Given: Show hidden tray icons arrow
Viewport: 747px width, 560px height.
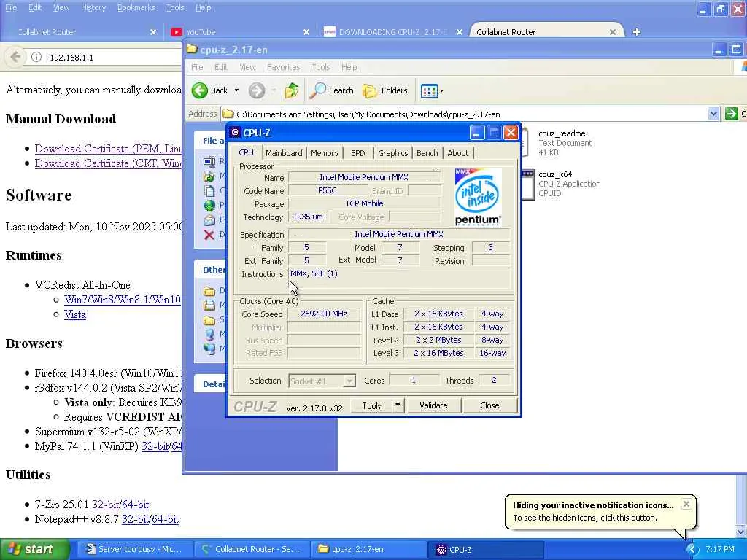Looking at the screenshot, I should click(692, 549).
